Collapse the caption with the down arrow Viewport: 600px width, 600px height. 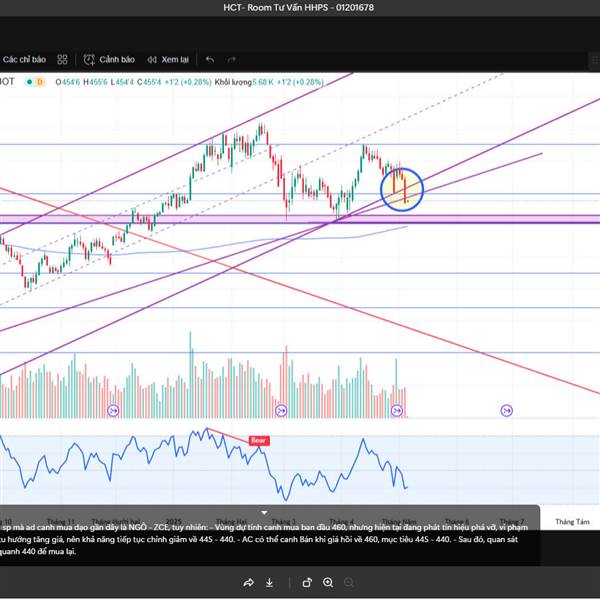click(x=264, y=512)
